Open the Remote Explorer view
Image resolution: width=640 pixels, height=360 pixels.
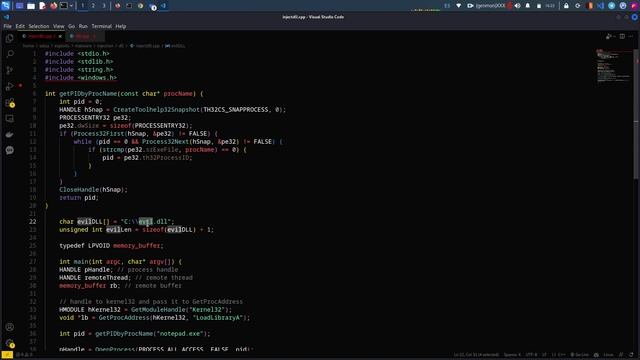click(x=10, y=118)
